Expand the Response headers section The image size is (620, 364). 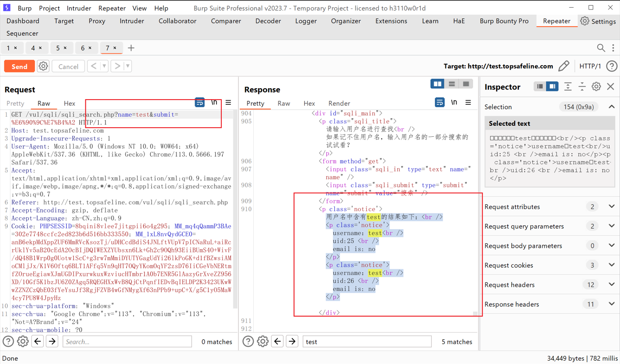click(x=611, y=304)
